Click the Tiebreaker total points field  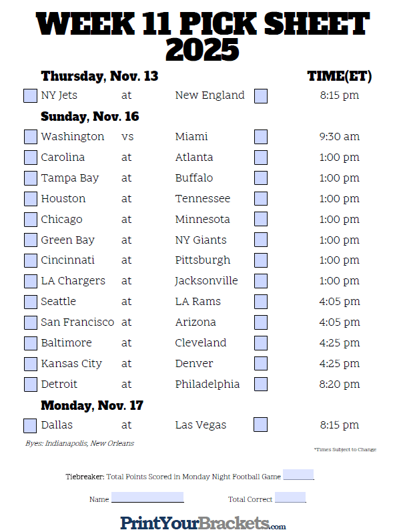point(298,475)
